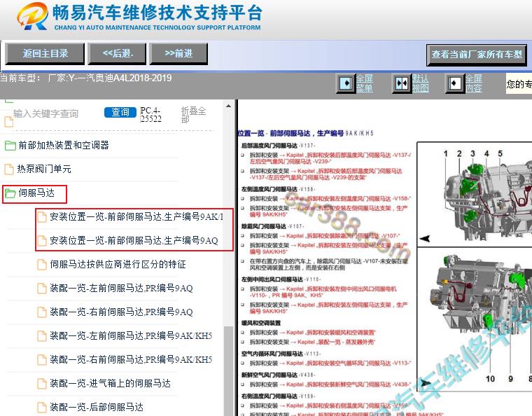Collapse the 伺服马达 folder icon
This screenshot has height=416, width=532.
tap(10, 193)
